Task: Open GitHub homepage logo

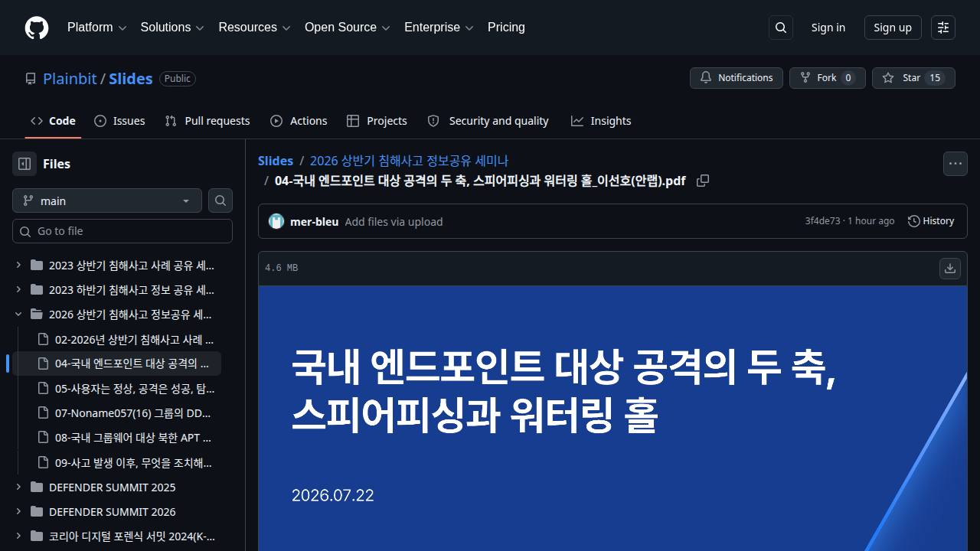Action: tap(37, 28)
